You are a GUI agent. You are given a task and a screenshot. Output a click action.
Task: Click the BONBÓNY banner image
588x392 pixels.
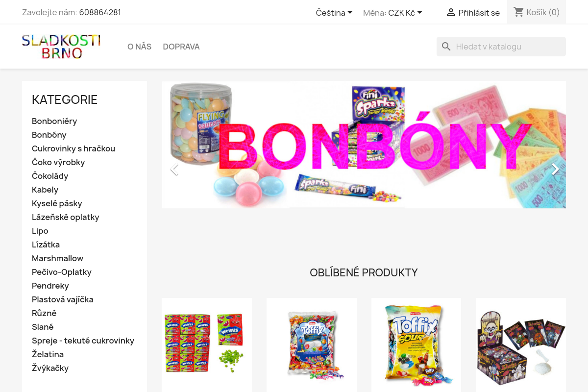tap(364, 145)
